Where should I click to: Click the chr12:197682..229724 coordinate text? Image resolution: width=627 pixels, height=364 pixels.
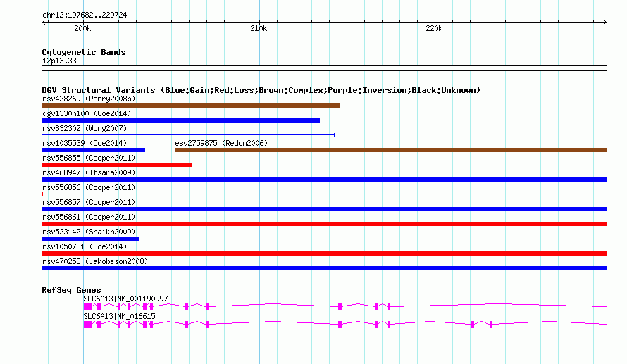point(85,15)
